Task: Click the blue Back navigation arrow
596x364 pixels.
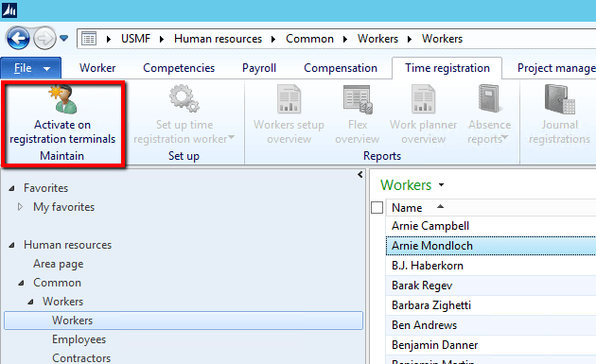Action: click(x=17, y=38)
